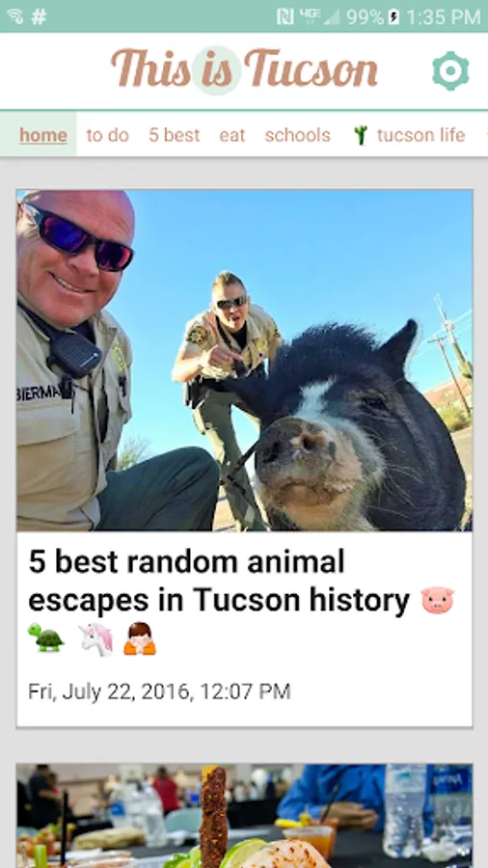Tap the turtle emoji in headline
This screenshot has width=488, height=868.
(x=46, y=637)
